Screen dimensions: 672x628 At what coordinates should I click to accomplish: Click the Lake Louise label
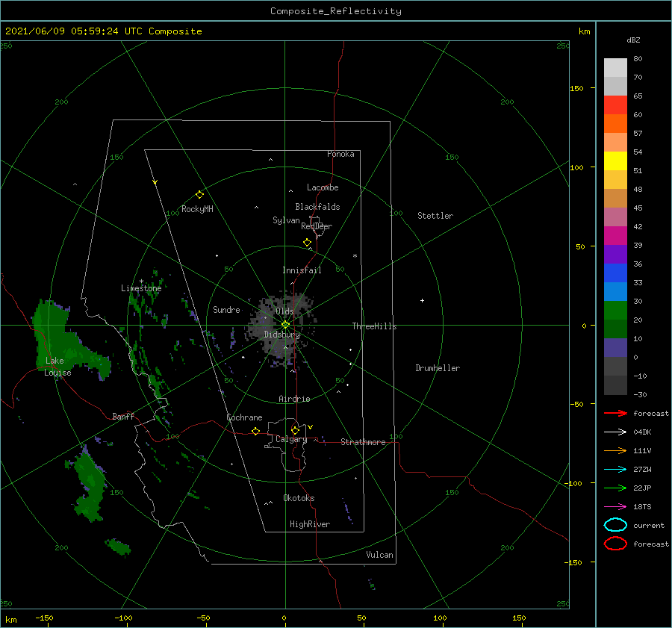click(x=57, y=367)
